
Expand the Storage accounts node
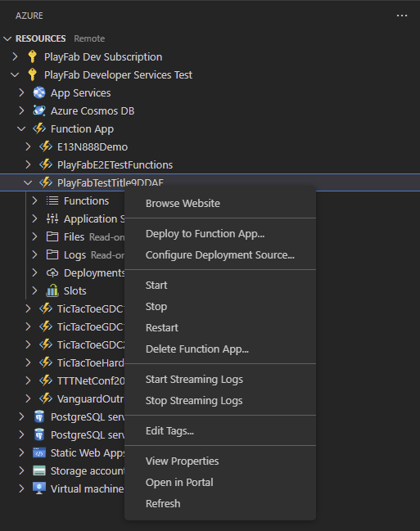[x=21, y=470]
